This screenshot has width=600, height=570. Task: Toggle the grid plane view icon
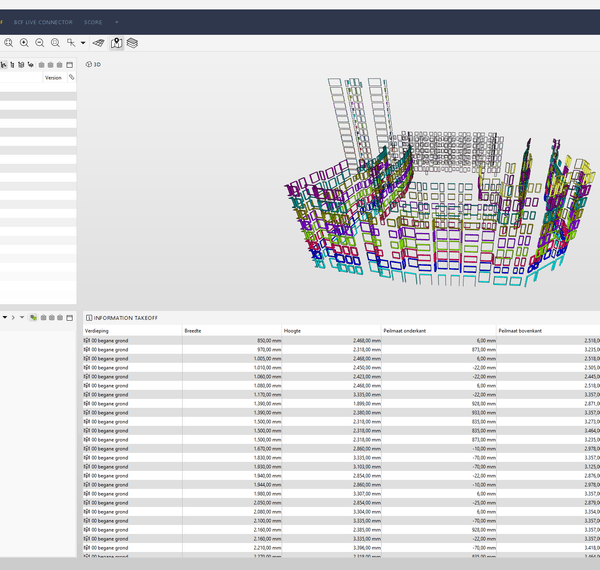[99, 43]
